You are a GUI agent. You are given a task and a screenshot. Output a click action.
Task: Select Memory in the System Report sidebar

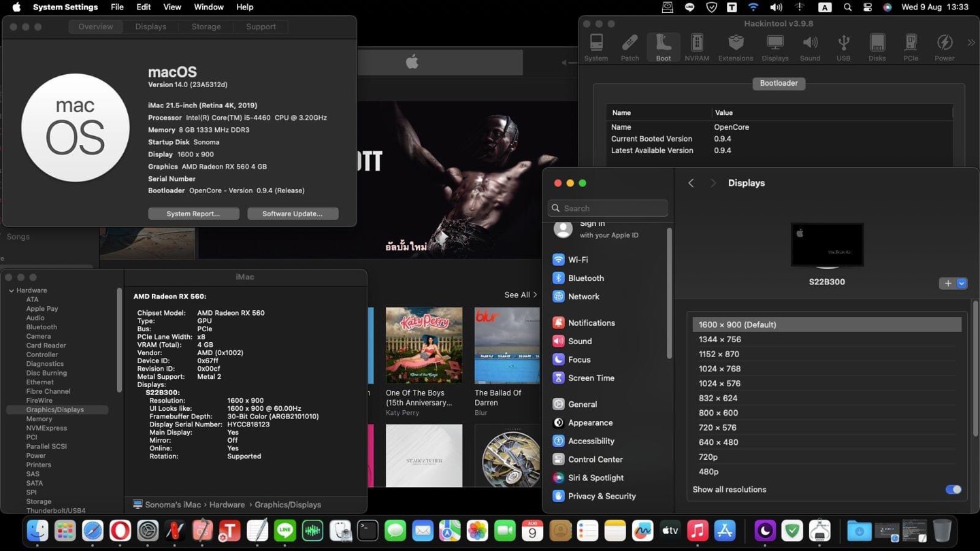pos(39,419)
